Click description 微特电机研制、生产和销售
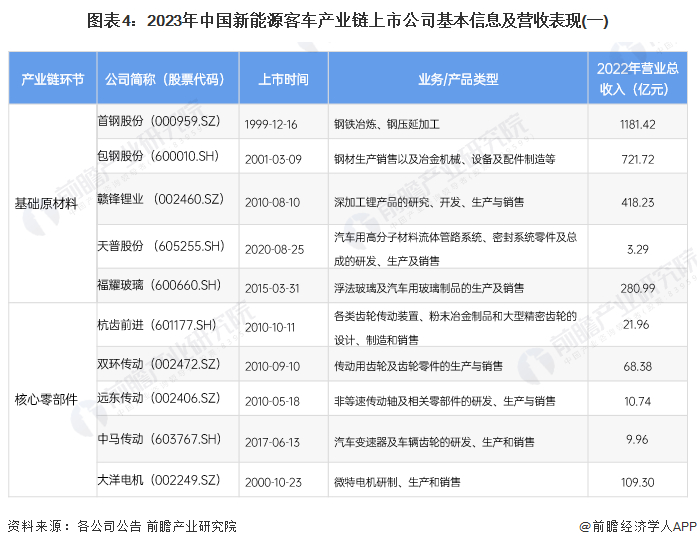 (397, 482)
